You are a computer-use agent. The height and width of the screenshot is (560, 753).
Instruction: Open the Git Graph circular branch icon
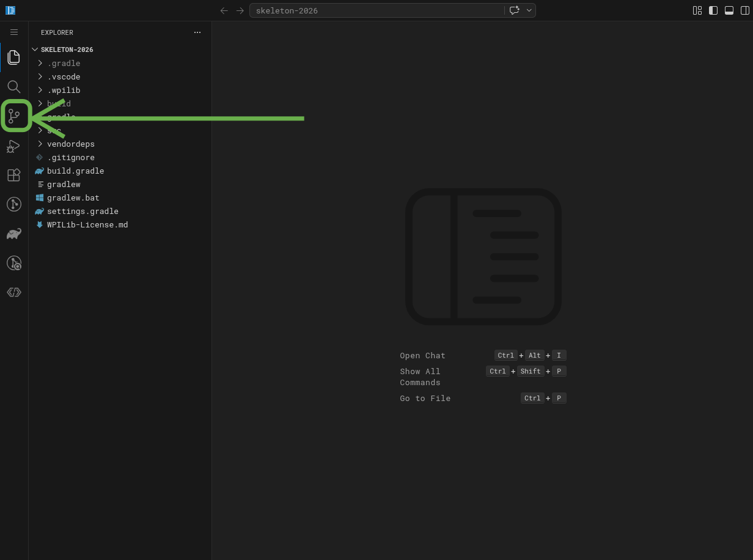14,204
